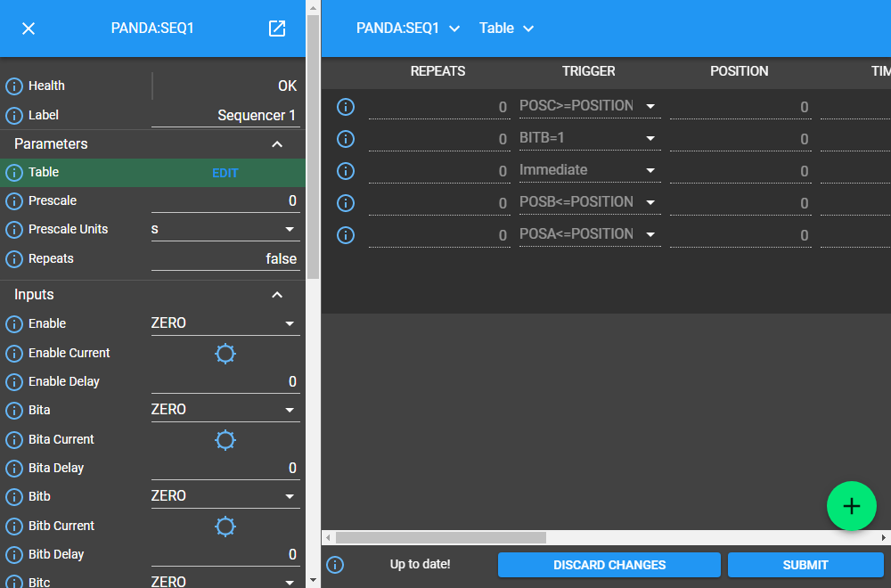Close the PANDA:SEQ1 panel with X

[29, 29]
